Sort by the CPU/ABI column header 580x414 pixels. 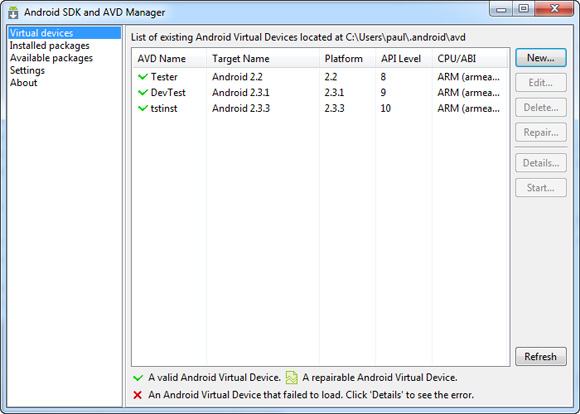(470, 58)
